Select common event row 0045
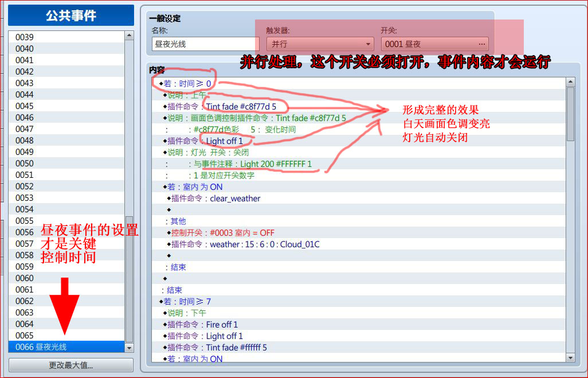The image size is (588, 378). pos(66,106)
